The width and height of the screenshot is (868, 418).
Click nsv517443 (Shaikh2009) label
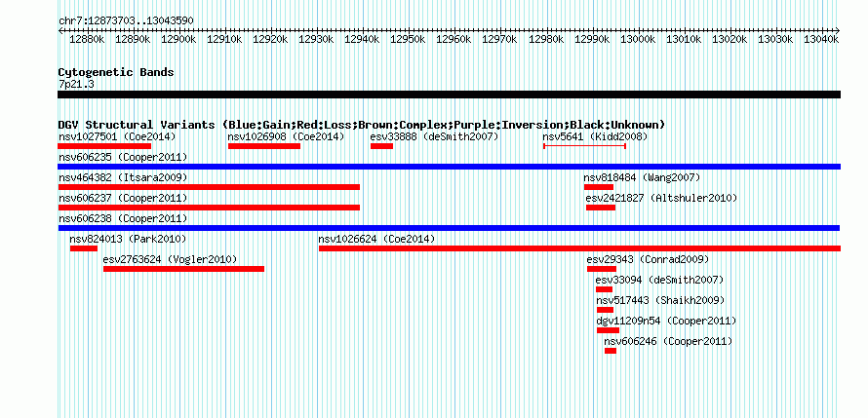(660, 301)
